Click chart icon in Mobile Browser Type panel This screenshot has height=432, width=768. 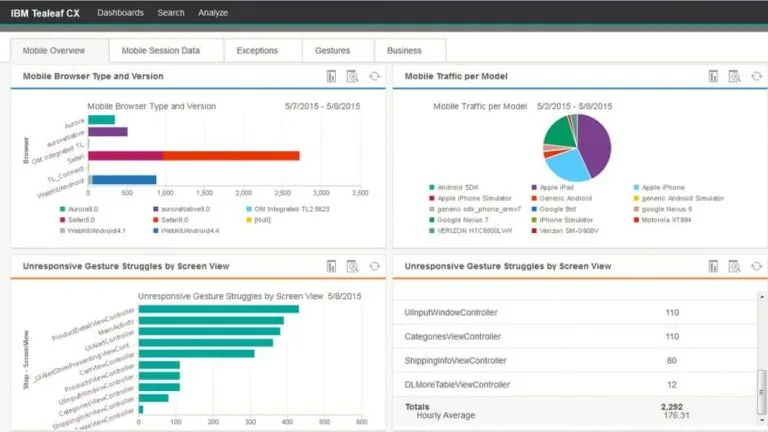click(332, 76)
